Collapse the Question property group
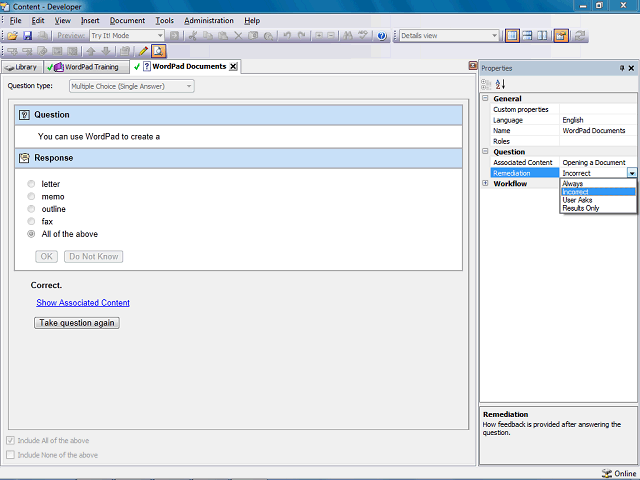 (485, 151)
